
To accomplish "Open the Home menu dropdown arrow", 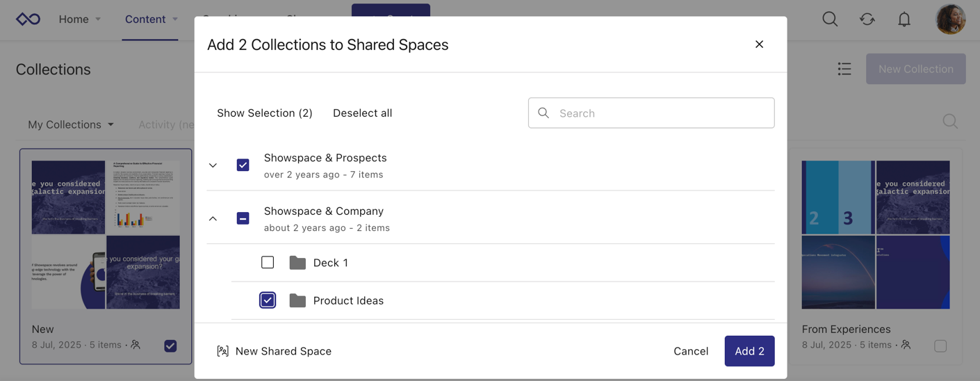I will pyautogui.click(x=98, y=19).
